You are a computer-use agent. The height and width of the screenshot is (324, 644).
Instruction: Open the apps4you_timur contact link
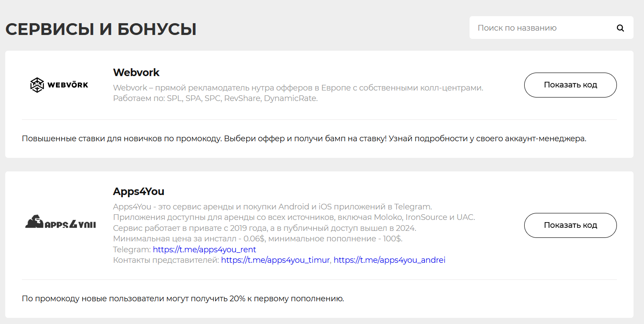(x=275, y=260)
